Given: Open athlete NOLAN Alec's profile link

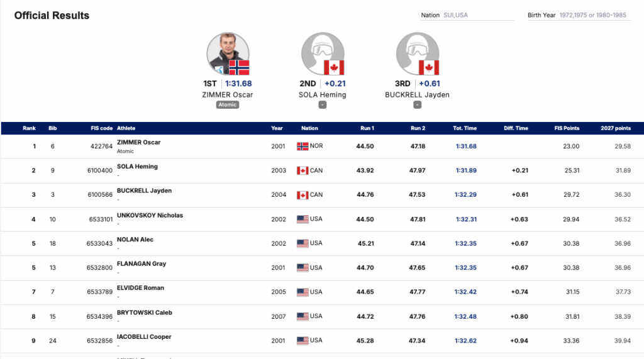Looking at the screenshot, I should (x=135, y=240).
